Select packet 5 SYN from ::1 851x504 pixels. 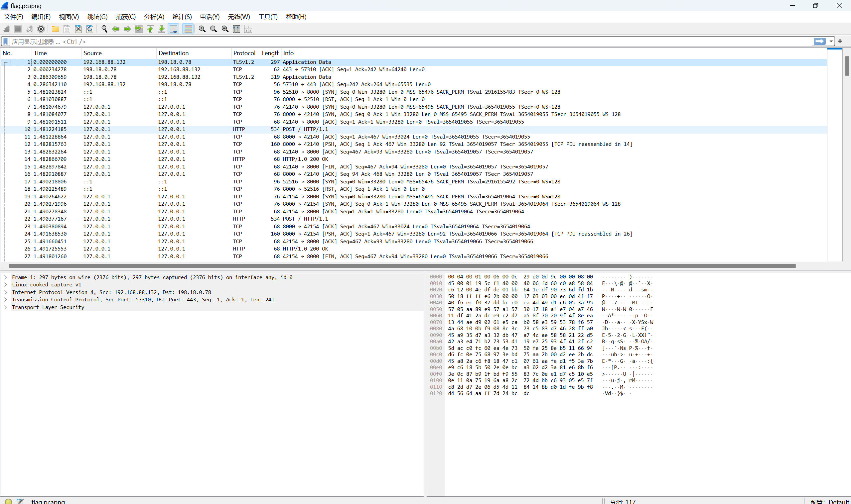point(414,92)
